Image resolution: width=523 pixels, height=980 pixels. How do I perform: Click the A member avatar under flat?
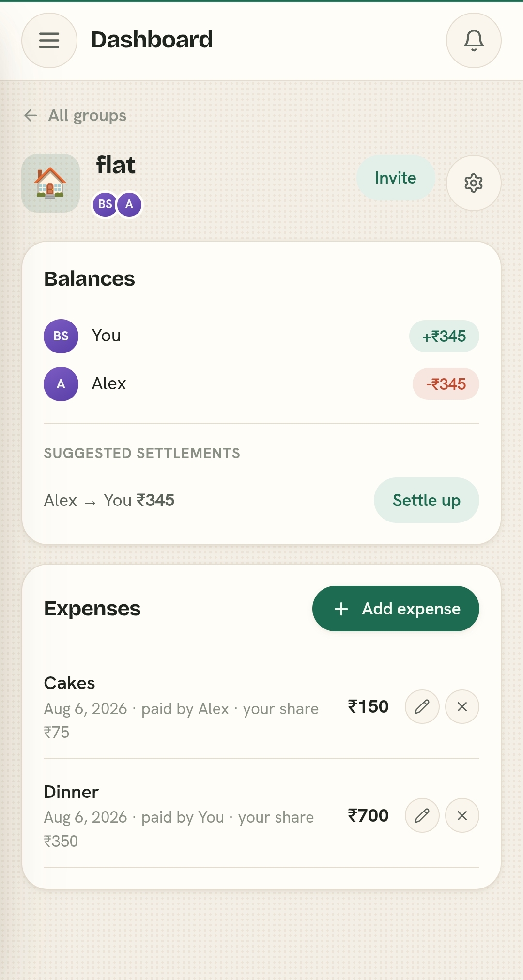(129, 204)
